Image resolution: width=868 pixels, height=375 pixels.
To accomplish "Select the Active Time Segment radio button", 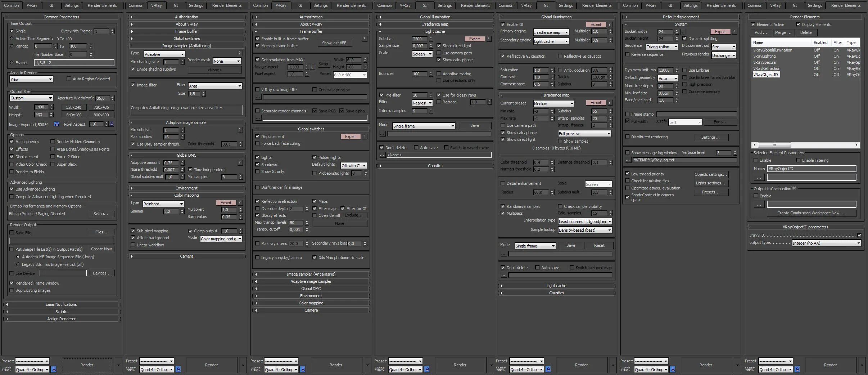I will 12,39.
